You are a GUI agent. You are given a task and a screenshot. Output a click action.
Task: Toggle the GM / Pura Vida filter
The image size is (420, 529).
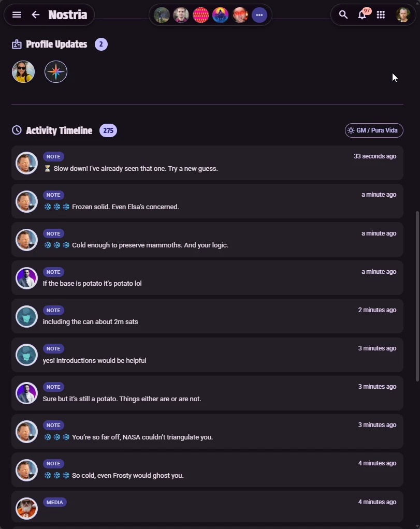374,130
